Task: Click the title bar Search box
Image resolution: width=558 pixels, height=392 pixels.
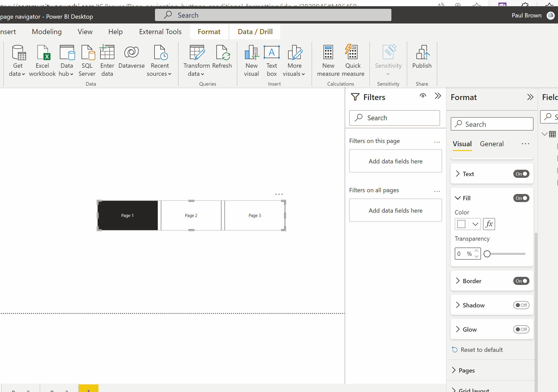Action: (x=273, y=15)
